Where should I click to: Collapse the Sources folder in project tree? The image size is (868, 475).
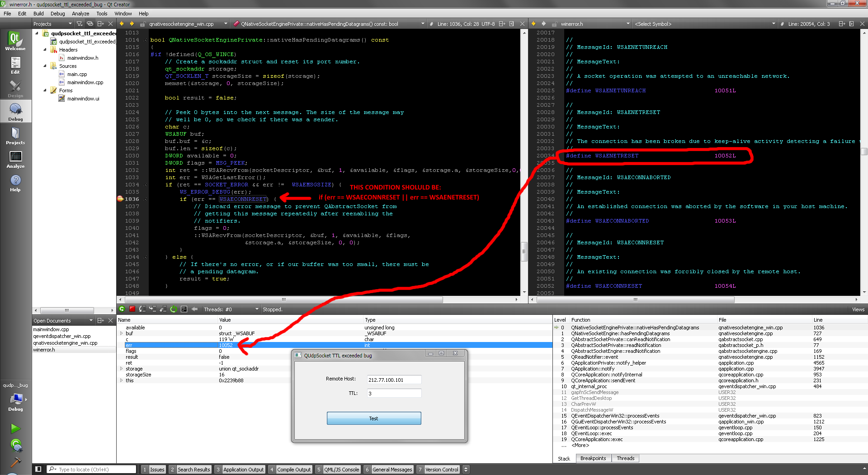point(45,66)
